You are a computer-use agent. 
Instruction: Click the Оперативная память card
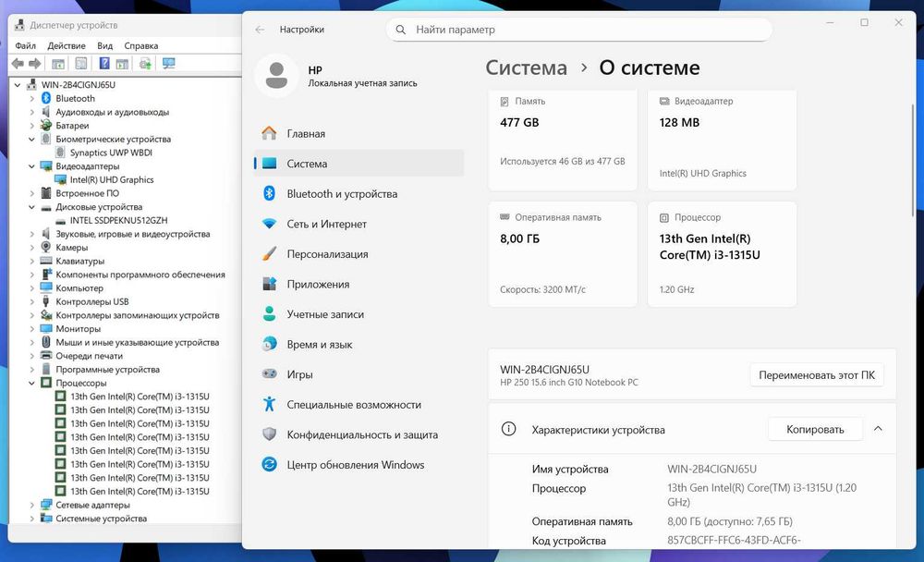(x=563, y=254)
